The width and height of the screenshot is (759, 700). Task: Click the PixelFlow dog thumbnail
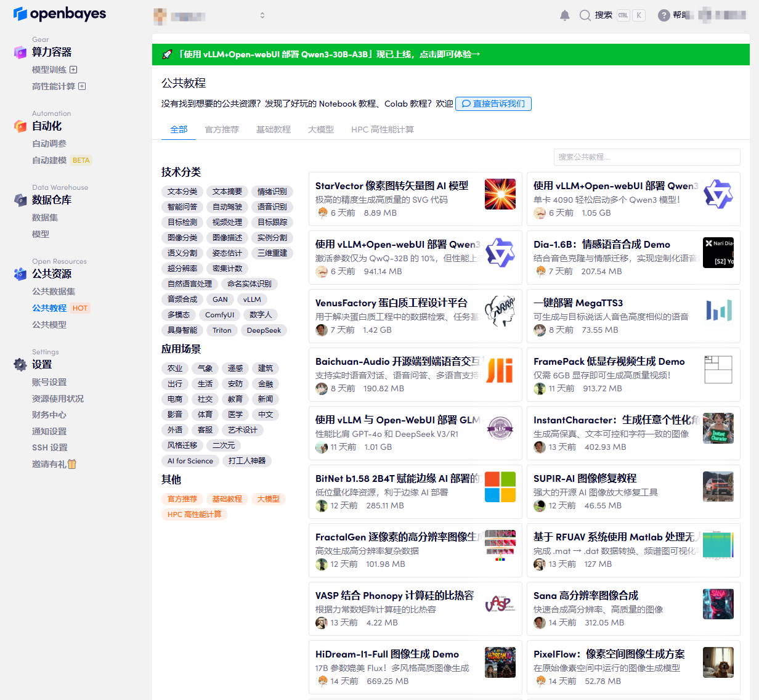click(718, 662)
